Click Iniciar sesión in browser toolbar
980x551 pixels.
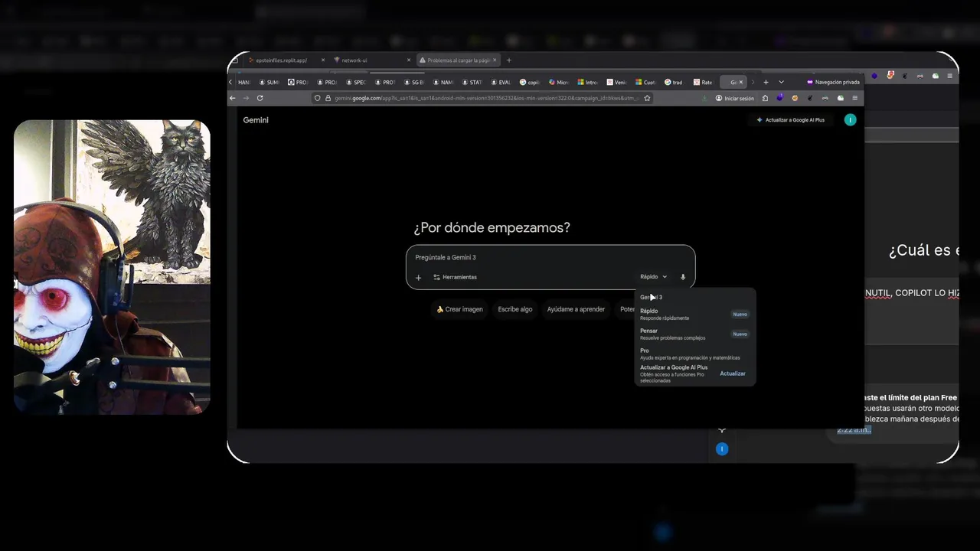[x=734, y=98]
